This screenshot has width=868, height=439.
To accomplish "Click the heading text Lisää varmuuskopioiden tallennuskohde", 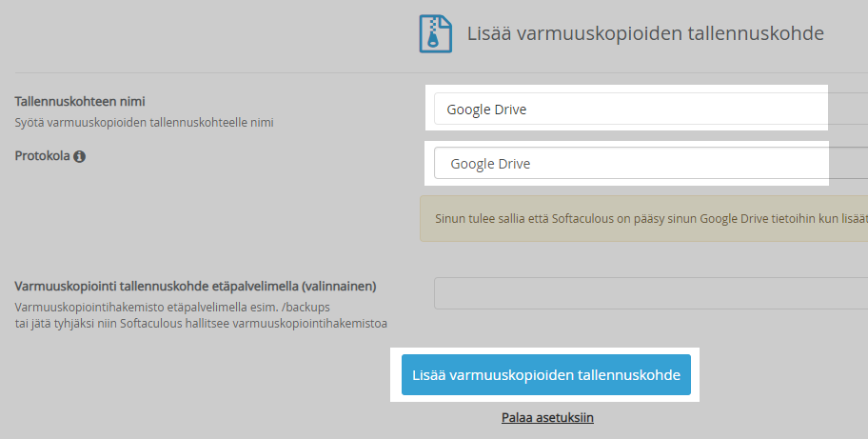I will (x=645, y=33).
